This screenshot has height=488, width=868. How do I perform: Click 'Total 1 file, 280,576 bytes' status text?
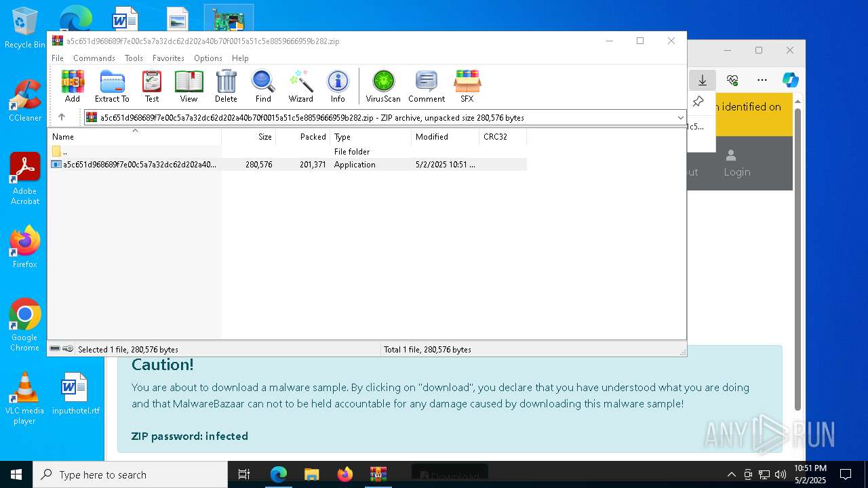[427, 350]
